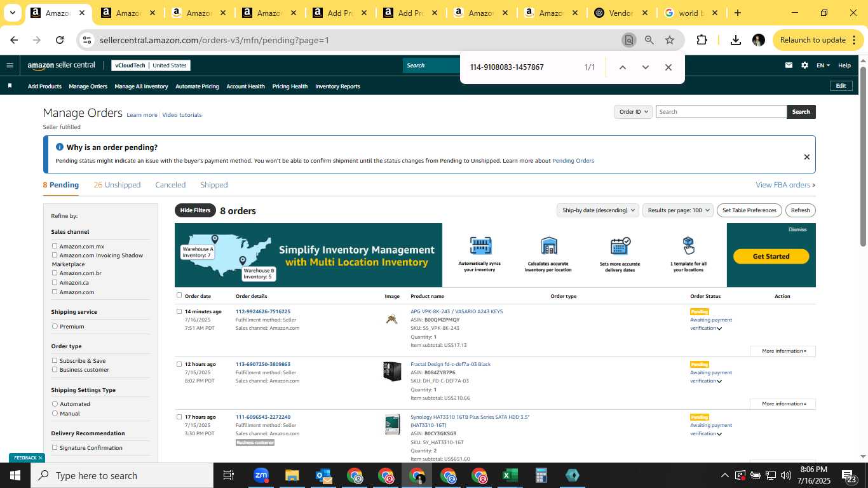Open the Order ID search type dropdown
This screenshot has width=868, height=488.
pyautogui.click(x=634, y=112)
